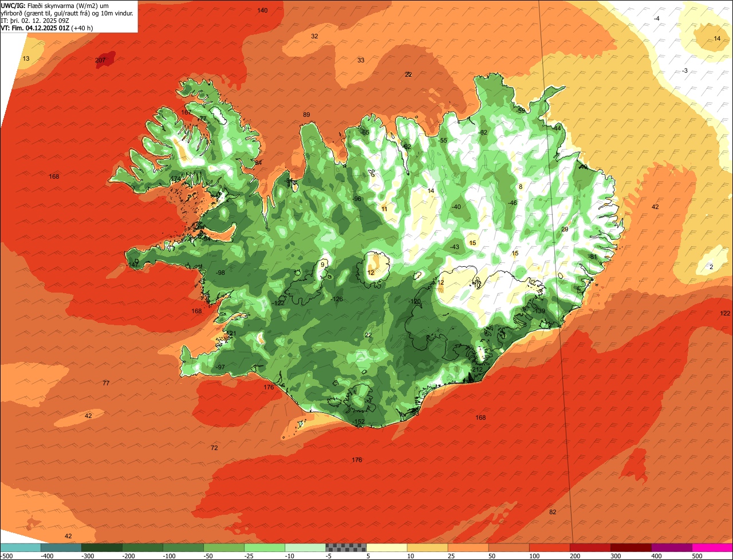Pick the light green -25 legend swatch
This screenshot has height=560, width=733.
click(264, 547)
